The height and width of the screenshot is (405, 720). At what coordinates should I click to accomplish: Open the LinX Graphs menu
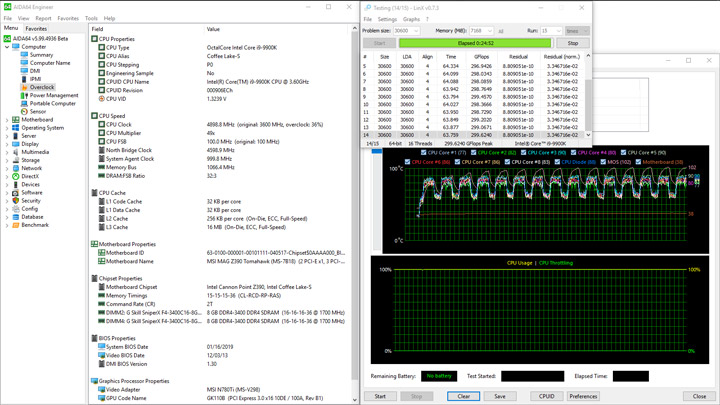pyautogui.click(x=411, y=19)
